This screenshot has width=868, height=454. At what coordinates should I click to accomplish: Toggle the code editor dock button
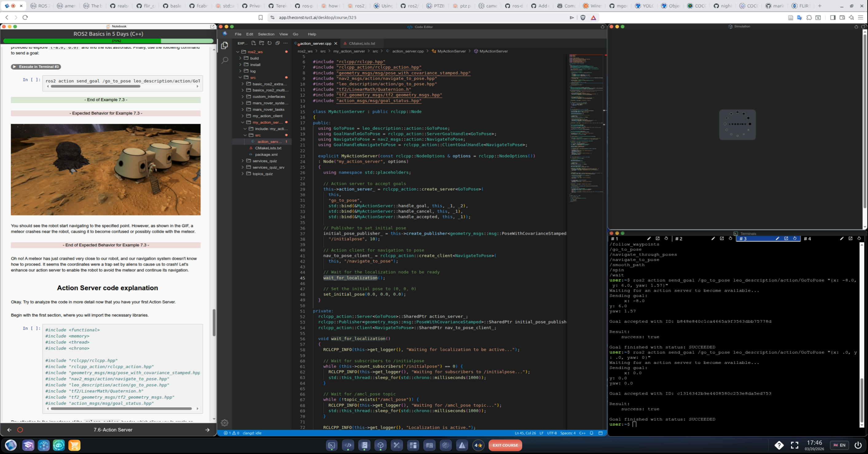348,445
